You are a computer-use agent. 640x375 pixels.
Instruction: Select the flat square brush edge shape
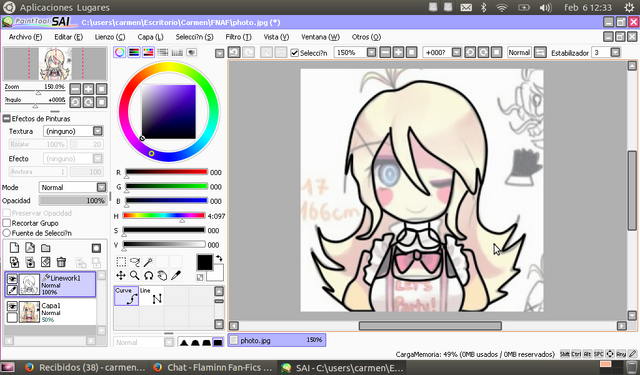(x=218, y=342)
